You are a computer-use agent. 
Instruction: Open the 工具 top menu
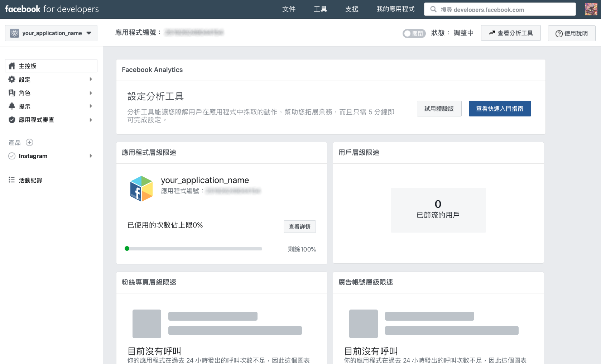320,9
